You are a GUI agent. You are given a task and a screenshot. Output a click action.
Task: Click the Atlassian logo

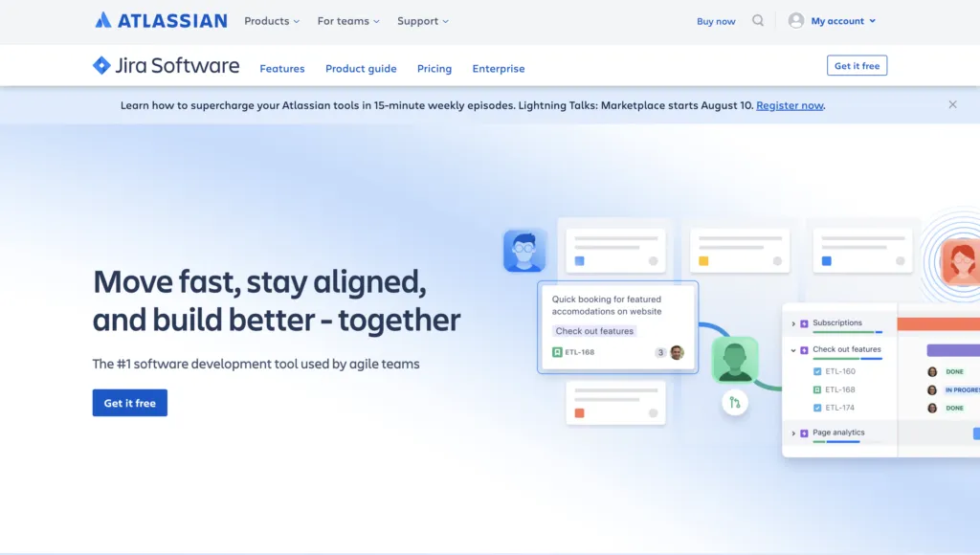tap(161, 20)
